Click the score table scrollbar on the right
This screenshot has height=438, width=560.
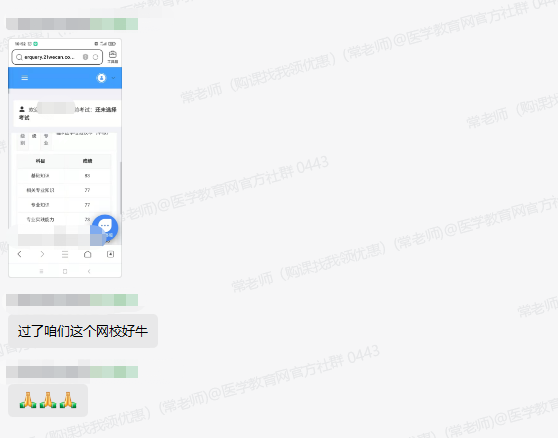(121, 189)
